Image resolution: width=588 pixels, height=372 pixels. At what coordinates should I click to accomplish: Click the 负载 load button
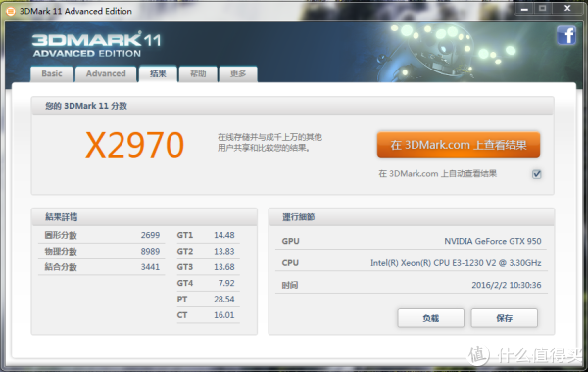tap(431, 318)
